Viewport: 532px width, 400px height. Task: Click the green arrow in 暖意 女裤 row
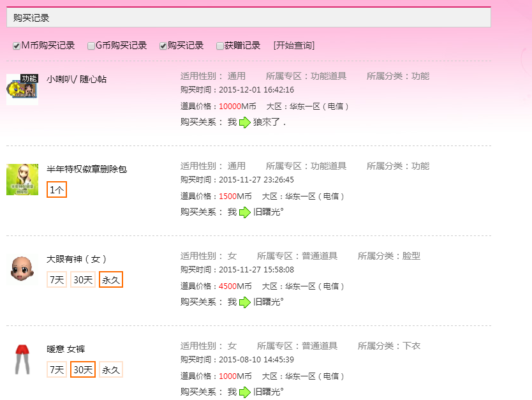pyautogui.click(x=244, y=392)
